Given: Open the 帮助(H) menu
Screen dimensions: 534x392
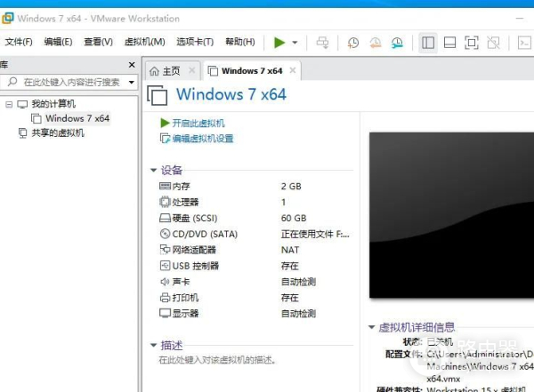Looking at the screenshot, I should pos(240,42).
